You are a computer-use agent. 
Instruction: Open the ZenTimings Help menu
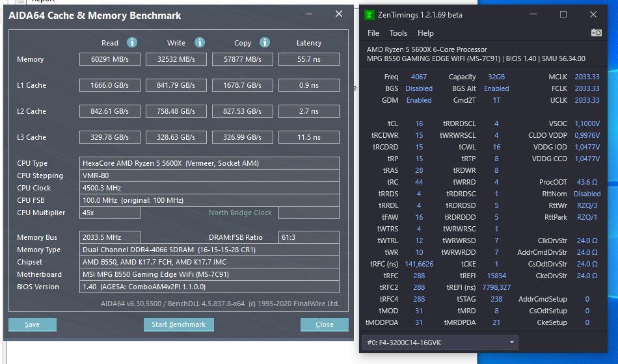pos(425,33)
